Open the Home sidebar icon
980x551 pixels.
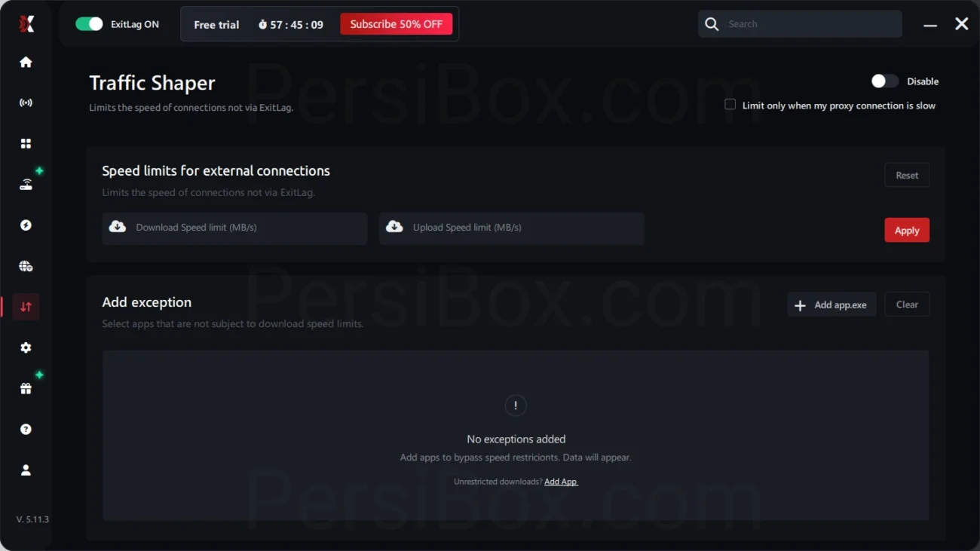point(26,62)
